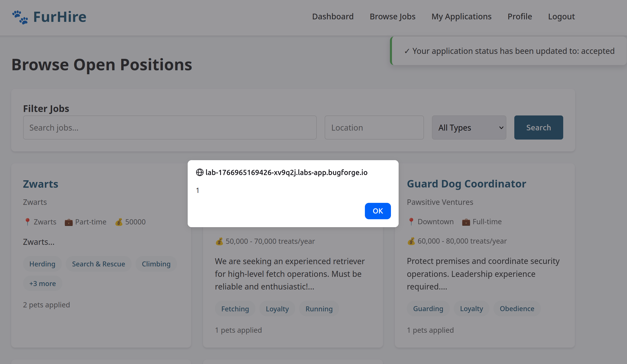627x364 pixels.
Task: Open the All Types dropdown
Action: pyautogui.click(x=469, y=128)
